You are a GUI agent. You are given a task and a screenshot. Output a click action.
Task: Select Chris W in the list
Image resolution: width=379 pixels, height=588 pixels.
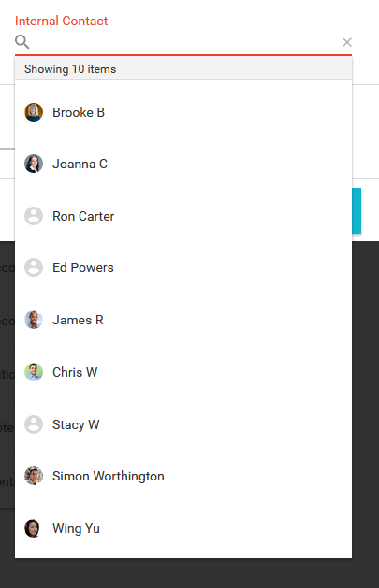click(183, 372)
